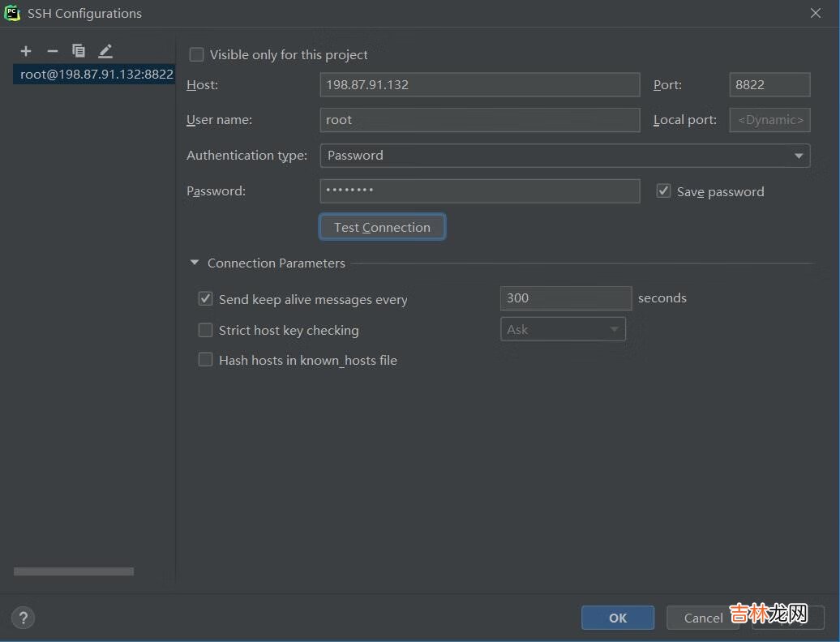The width and height of the screenshot is (840, 642).
Task: Open the Ask dropdown for host key
Action: (562, 329)
